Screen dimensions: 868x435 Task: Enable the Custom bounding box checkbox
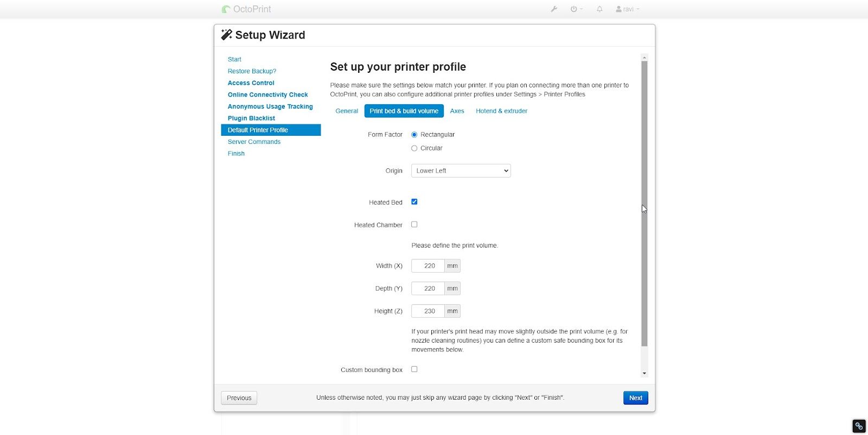coord(414,369)
